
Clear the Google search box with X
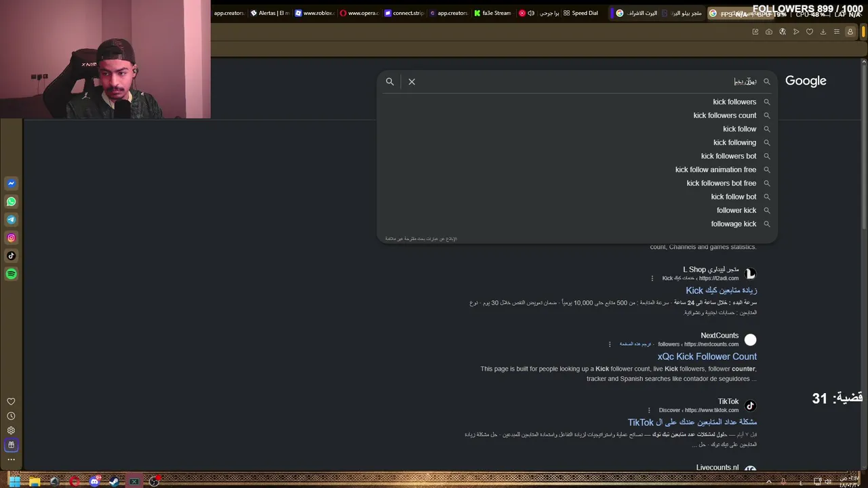412,81
